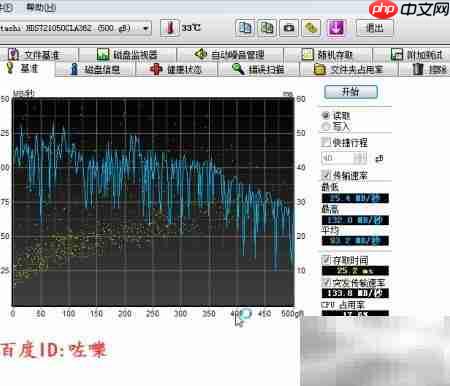The height and width of the screenshot is (386, 450).
Task: Toggle the 突发传输速率 burst rate checkbox
Action: 326,283
